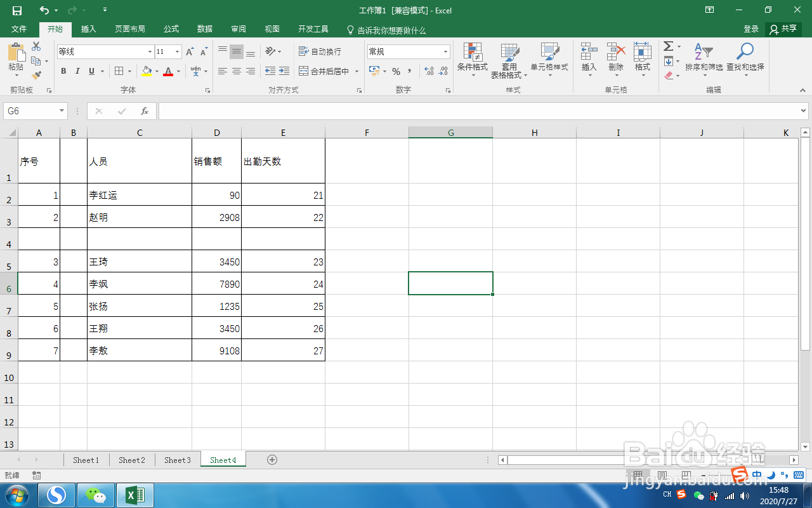Toggle bold formatting
The image size is (812, 508).
click(x=63, y=70)
